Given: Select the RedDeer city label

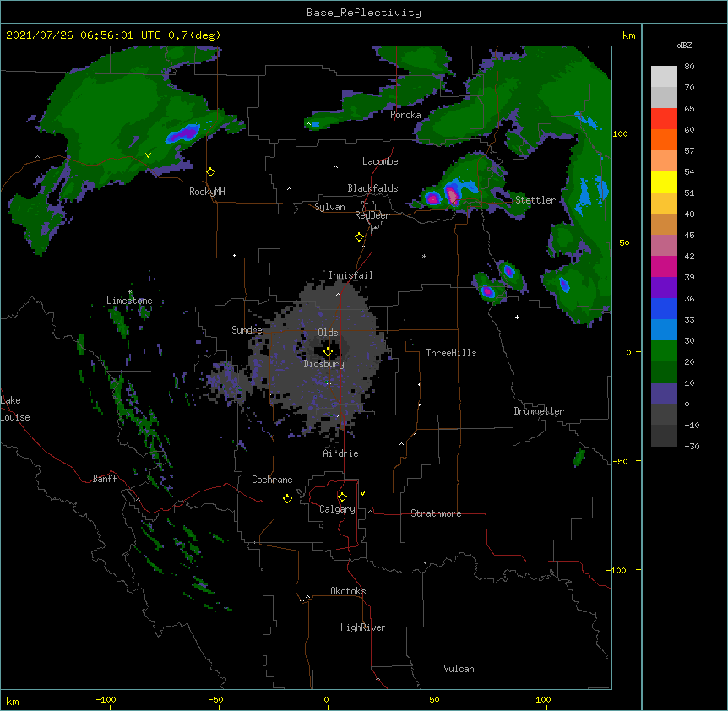Looking at the screenshot, I should point(372,215).
